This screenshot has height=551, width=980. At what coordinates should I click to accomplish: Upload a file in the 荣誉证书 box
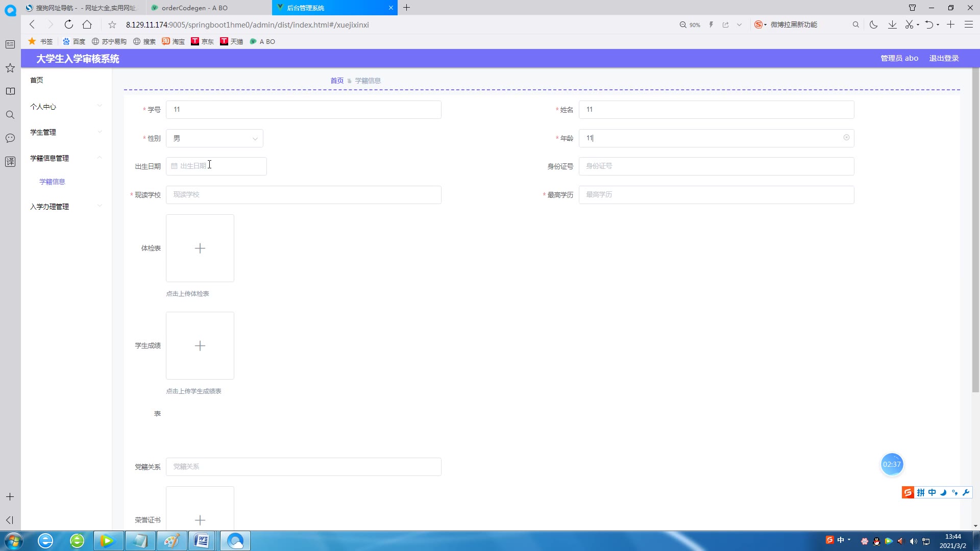[x=200, y=509]
